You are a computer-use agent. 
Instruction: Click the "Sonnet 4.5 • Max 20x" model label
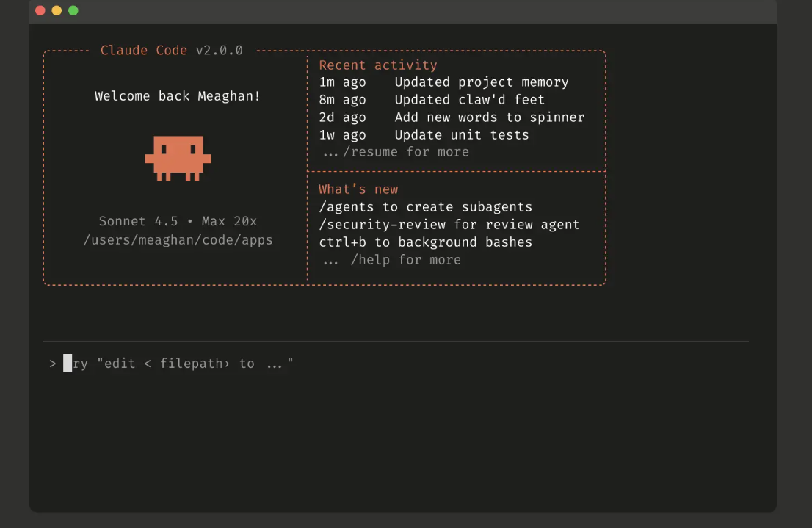pyautogui.click(x=178, y=221)
